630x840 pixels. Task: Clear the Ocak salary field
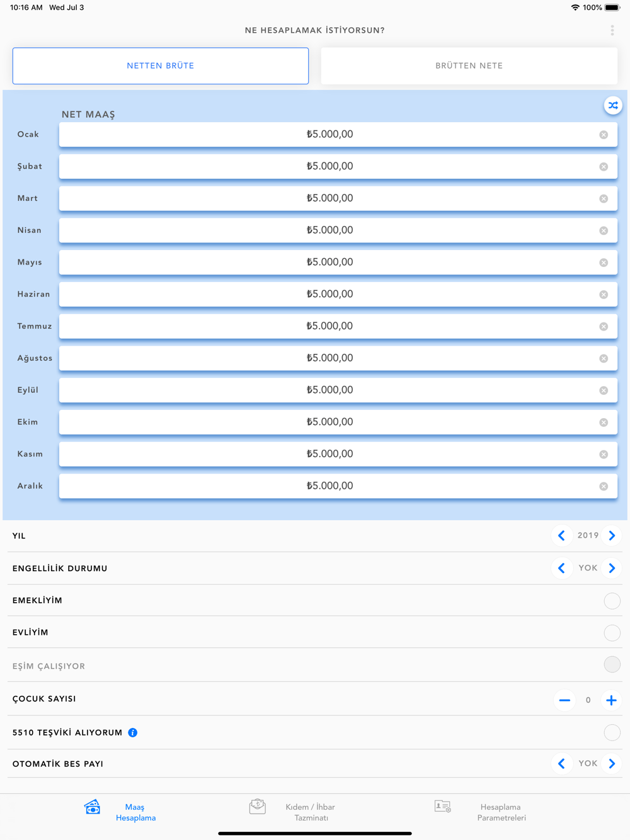604,135
